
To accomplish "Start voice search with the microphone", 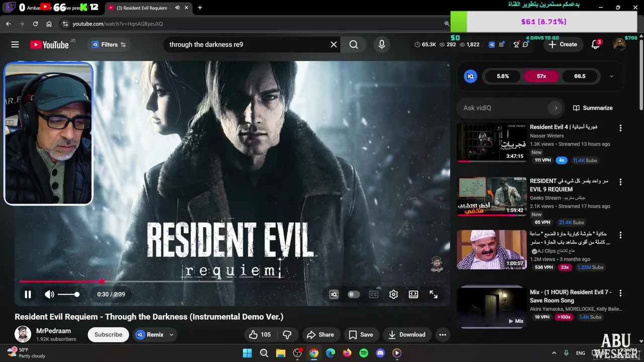I will pos(382,44).
